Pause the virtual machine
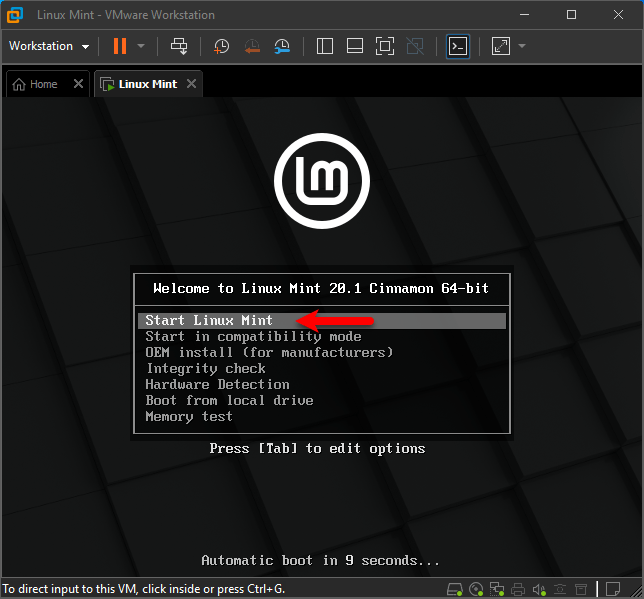Image resolution: width=644 pixels, height=599 pixels. pos(120,46)
